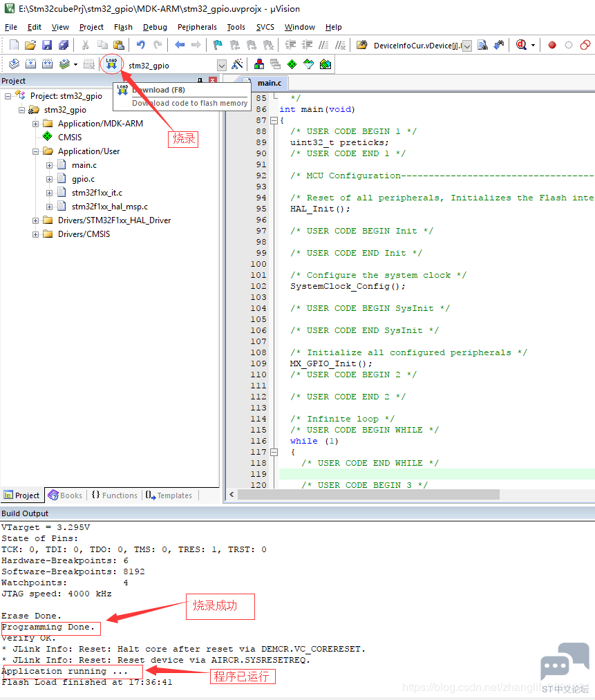This screenshot has width=595, height=700.
Task: Open the SVCS menu
Action: (265, 27)
